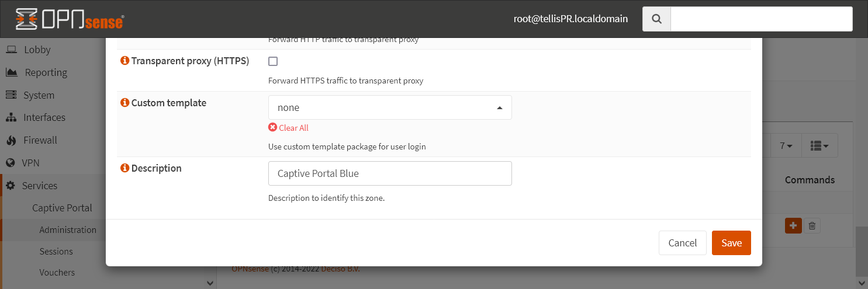The image size is (868, 289).
Task: Open the Custom template dropdown
Action: 390,108
